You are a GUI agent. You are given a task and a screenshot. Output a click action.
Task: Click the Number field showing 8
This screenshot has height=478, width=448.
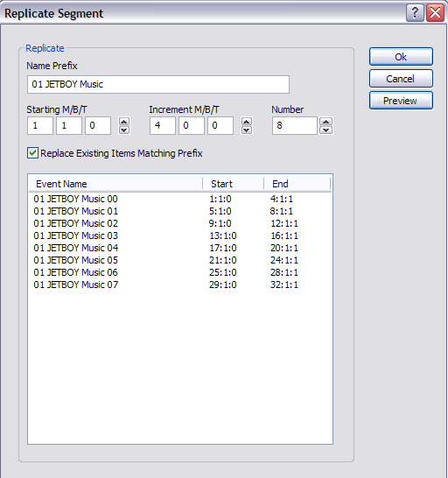[295, 125]
